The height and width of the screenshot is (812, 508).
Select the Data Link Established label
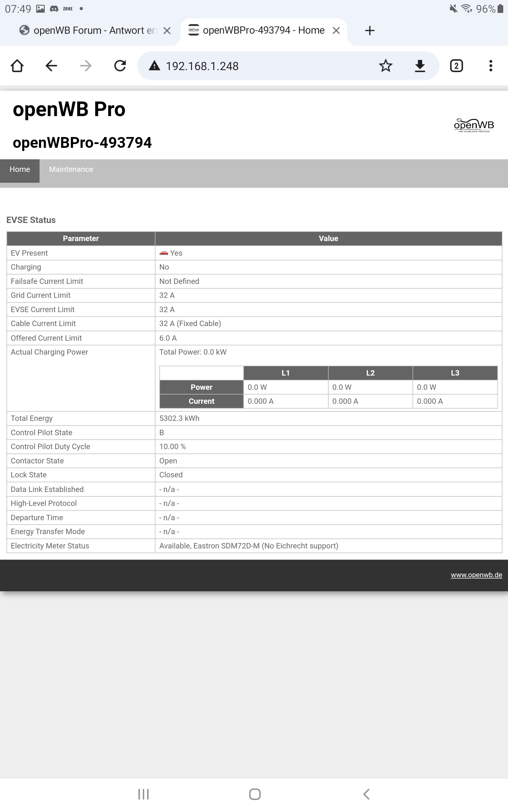[47, 489]
